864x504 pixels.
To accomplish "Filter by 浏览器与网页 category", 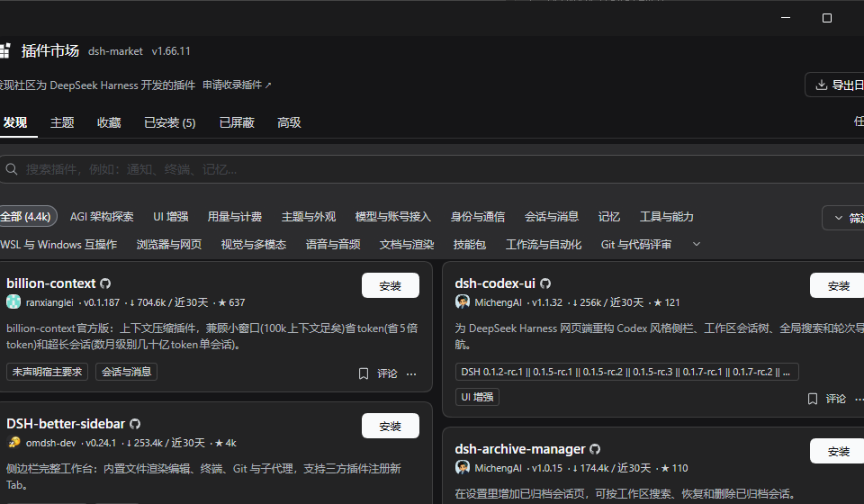I will pyautogui.click(x=168, y=244).
